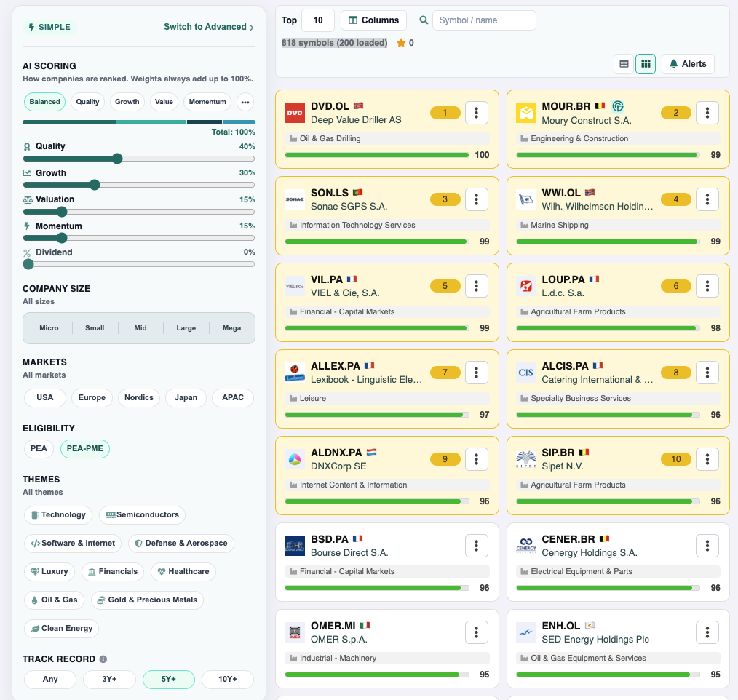Image resolution: width=738 pixels, height=700 pixels.
Task: Open three-dot menu on CENER.BR card
Action: coord(707,546)
